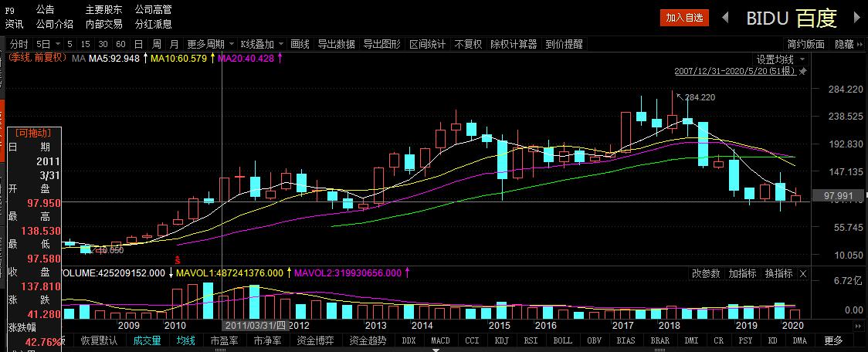Click the red S marker below chart
This screenshot has height=352, width=868.
[177, 259]
